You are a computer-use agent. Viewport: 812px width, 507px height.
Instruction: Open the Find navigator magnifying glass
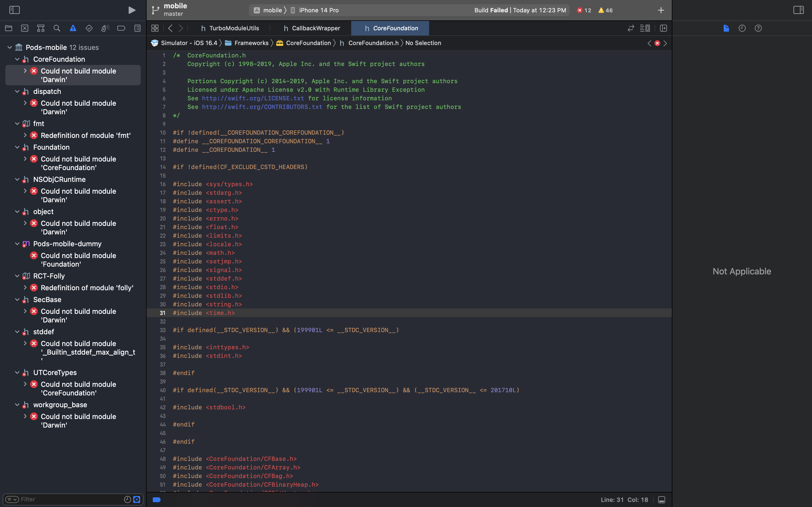point(57,28)
